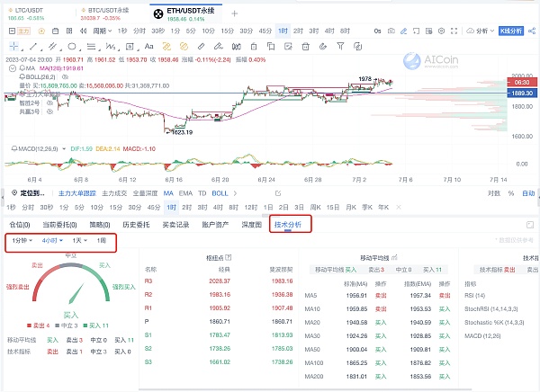Image resolution: width=540 pixels, height=392 pixels.
Task: Click the calendar date icon in top toolbar
Action: click(x=55, y=31)
